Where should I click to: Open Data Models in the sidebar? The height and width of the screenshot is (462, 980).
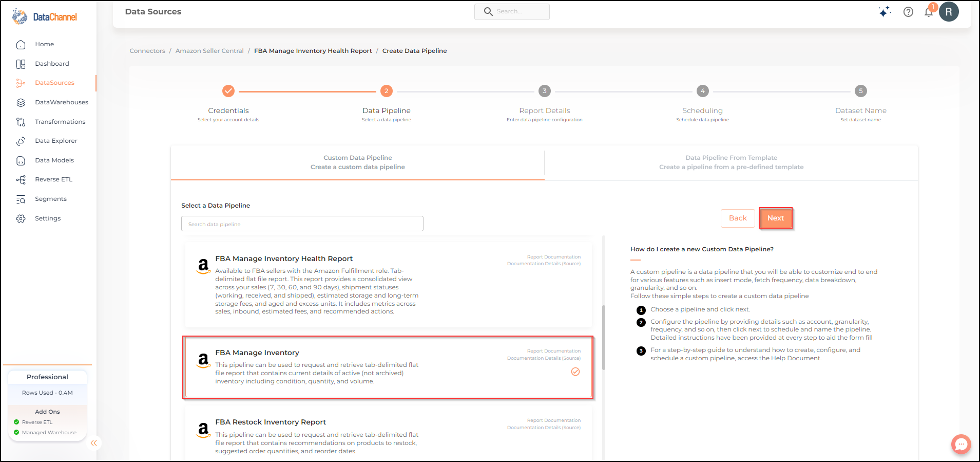click(54, 160)
